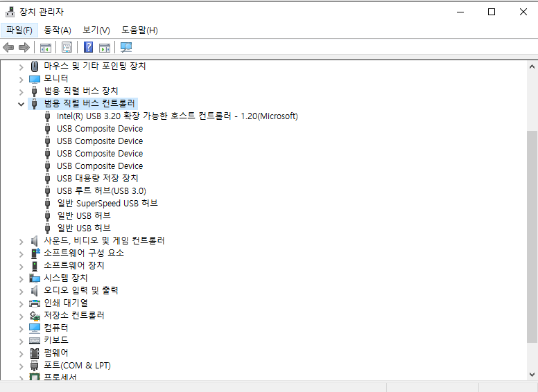Click the computer icon beside 컴퓨터

(34, 328)
